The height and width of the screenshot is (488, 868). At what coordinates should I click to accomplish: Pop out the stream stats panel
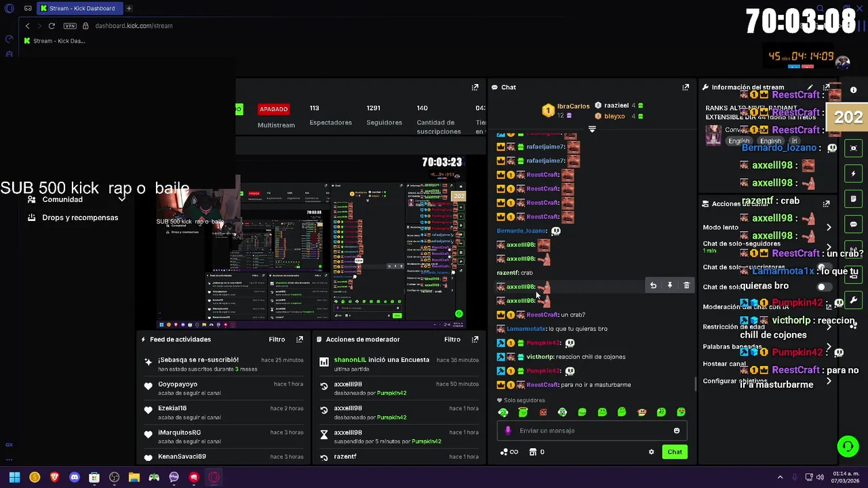(475, 87)
